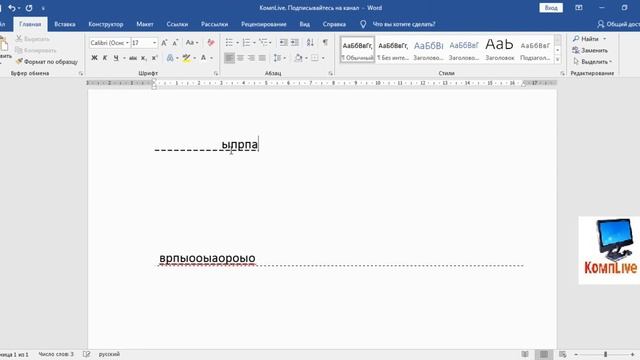Click the Вход sign-in button
Image resolution: width=640 pixels, height=360 pixels.
(551, 8)
